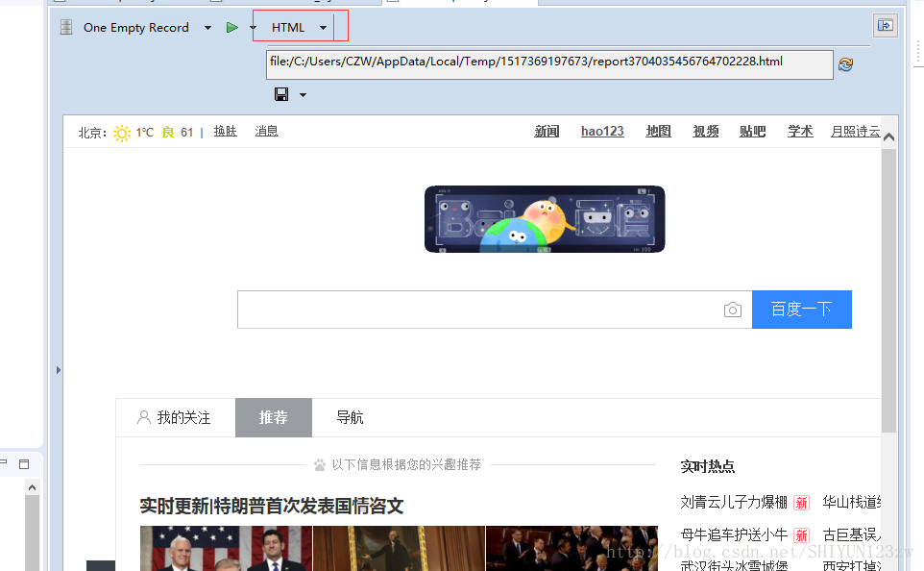Screen dimensions: 924x571
Task: Save the previewed report with disk icon
Action: [281, 94]
